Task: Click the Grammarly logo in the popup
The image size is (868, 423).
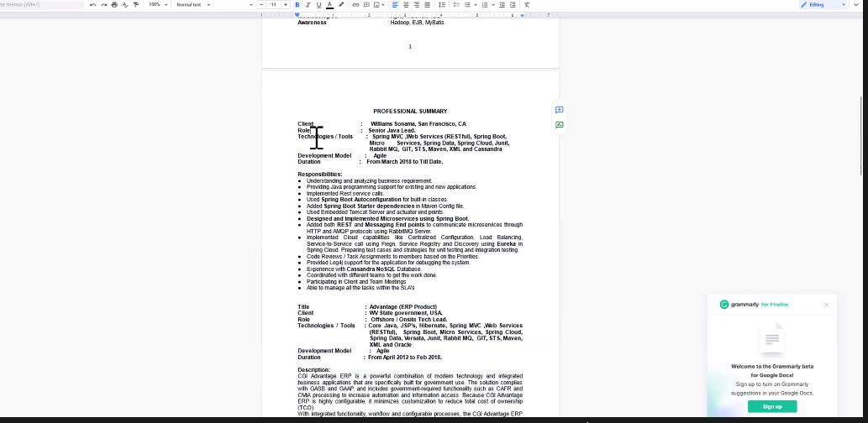Action: 724,304
